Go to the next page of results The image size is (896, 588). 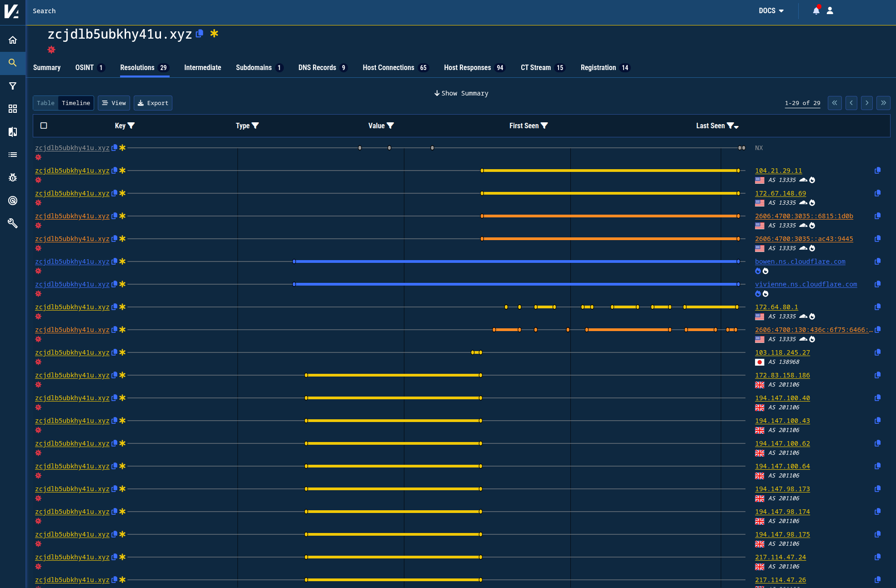[x=867, y=103]
